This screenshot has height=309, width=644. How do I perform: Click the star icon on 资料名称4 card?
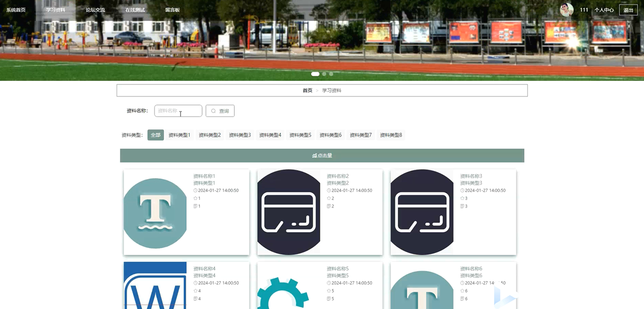coord(195,291)
